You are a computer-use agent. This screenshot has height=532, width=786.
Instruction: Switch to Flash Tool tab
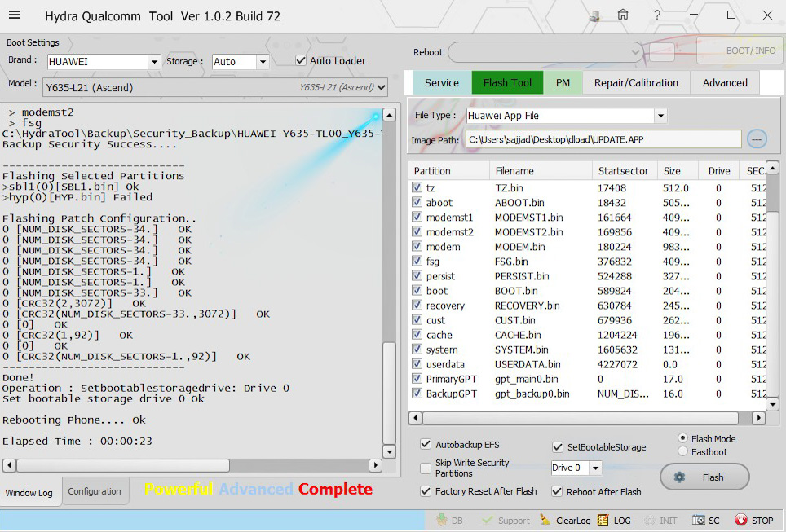(507, 82)
